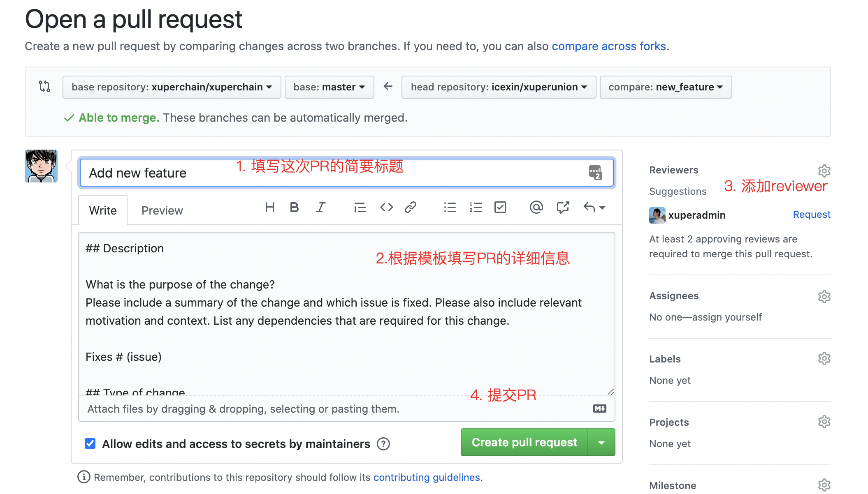Screen dimensions: 868x494
Task: Expand Create pull request options arrow
Action: pos(601,443)
